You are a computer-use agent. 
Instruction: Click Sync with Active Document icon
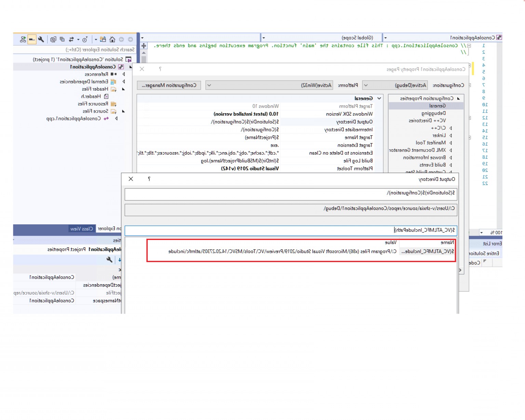pos(71,39)
